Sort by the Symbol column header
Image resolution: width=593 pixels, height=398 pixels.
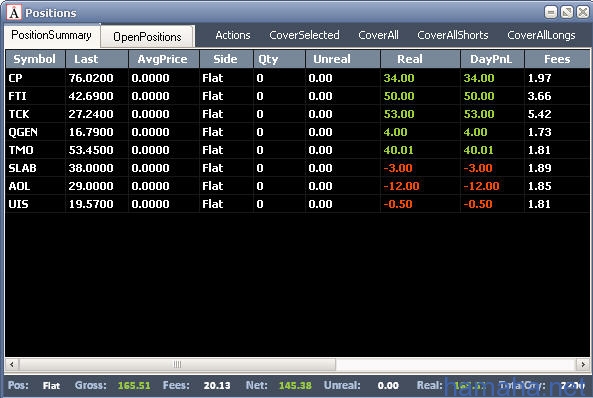pos(35,59)
